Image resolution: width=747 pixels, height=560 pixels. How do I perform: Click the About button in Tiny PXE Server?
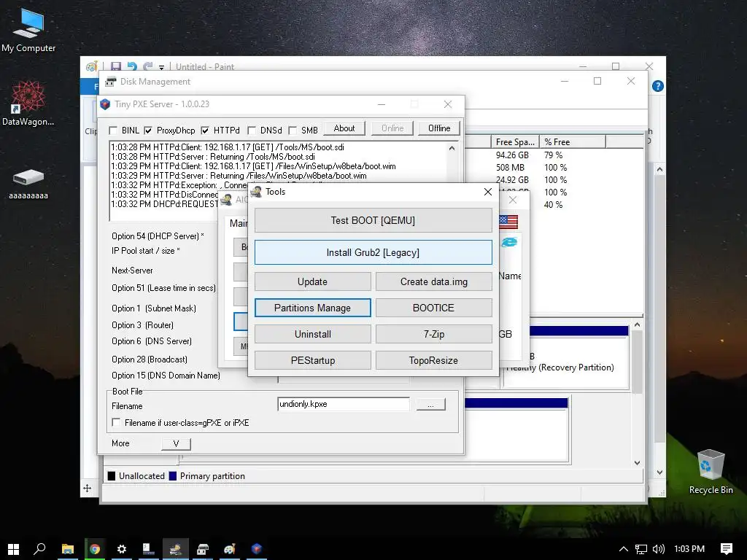[x=344, y=128]
